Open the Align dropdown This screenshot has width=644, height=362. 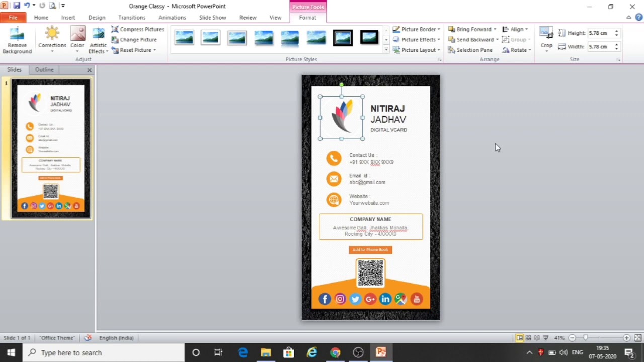coord(515,29)
